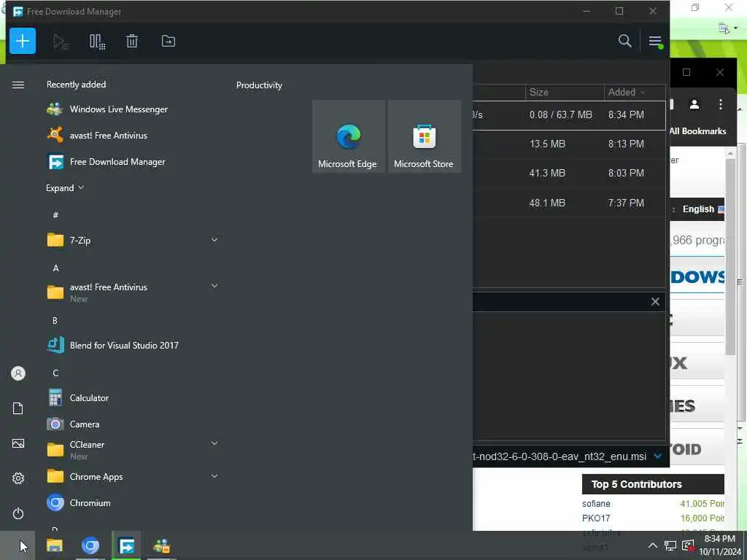The height and width of the screenshot is (560, 747).
Task: Click the section letter C header
Action: [55, 373]
